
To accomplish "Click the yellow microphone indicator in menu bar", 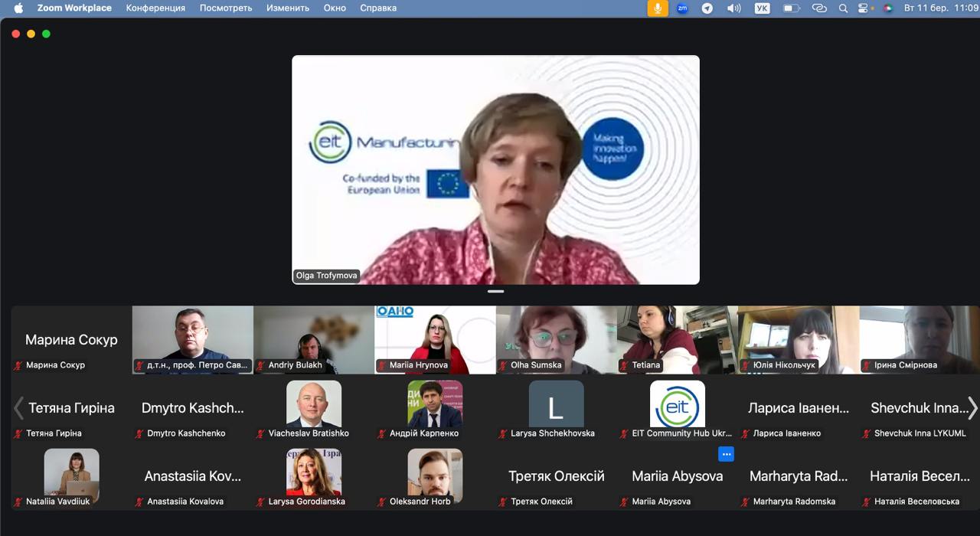I will click(656, 8).
